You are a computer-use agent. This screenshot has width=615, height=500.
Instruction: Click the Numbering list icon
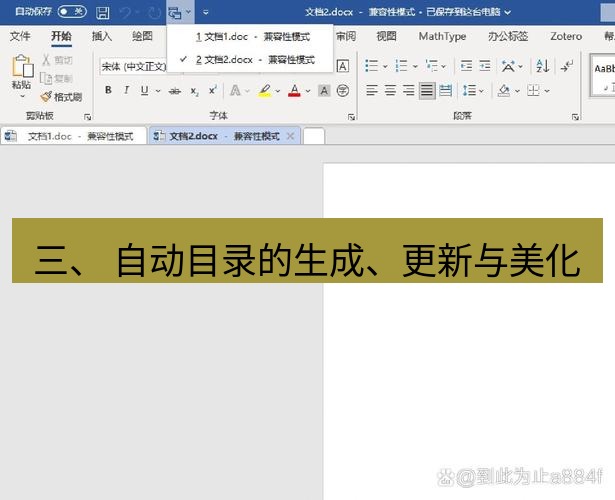(401, 66)
